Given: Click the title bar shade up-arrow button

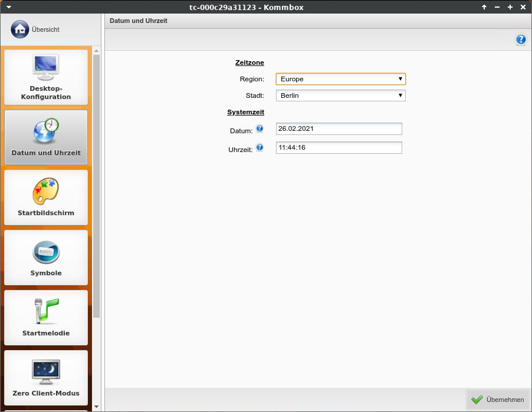Looking at the screenshot, I should pyautogui.click(x=484, y=6).
